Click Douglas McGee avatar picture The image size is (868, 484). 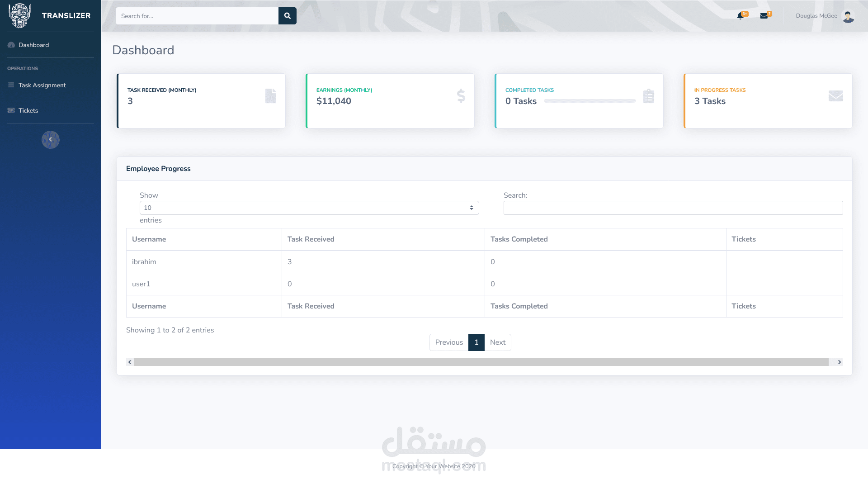848,16
